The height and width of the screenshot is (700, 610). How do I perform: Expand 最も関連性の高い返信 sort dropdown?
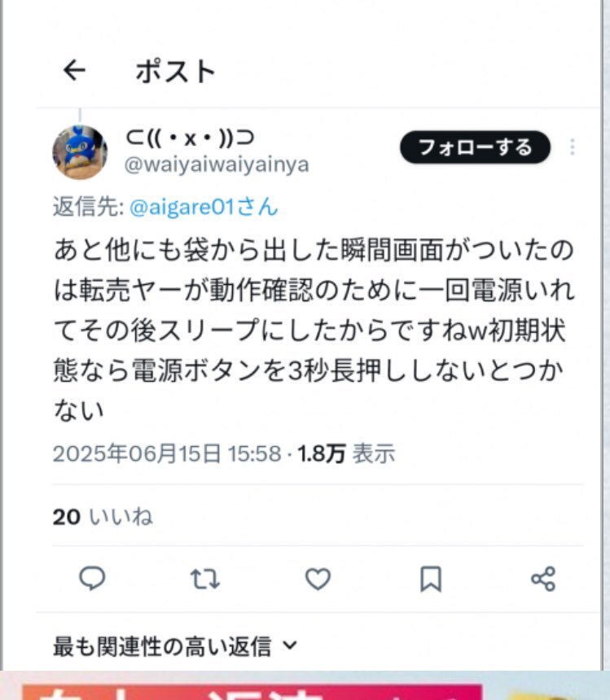(x=175, y=646)
